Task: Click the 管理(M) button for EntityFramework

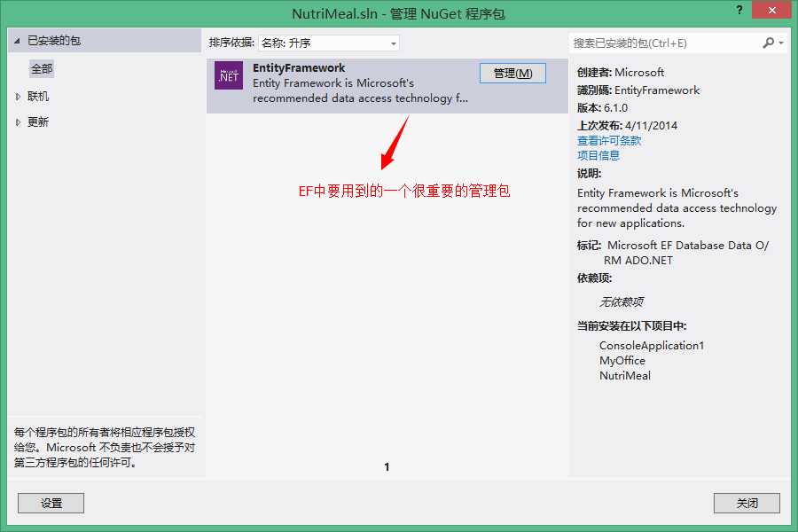Action: coord(512,74)
